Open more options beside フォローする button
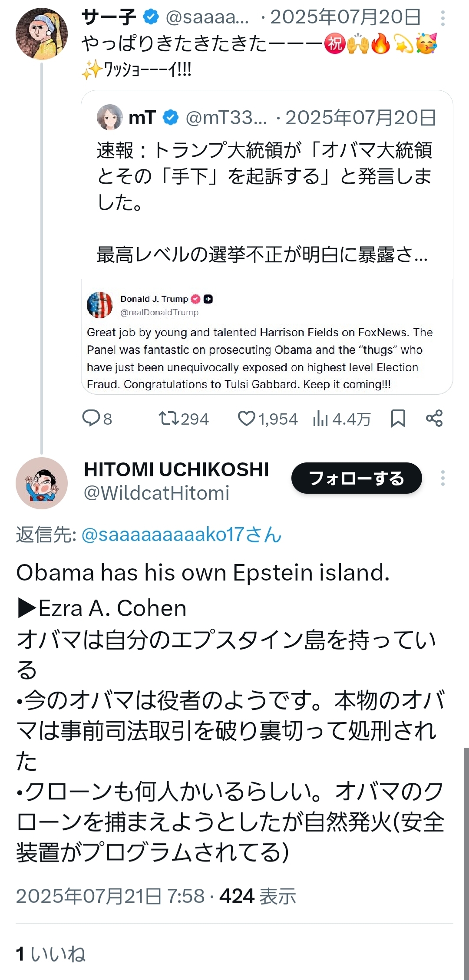Image resolution: width=469 pixels, height=980 pixels. pos(443,478)
